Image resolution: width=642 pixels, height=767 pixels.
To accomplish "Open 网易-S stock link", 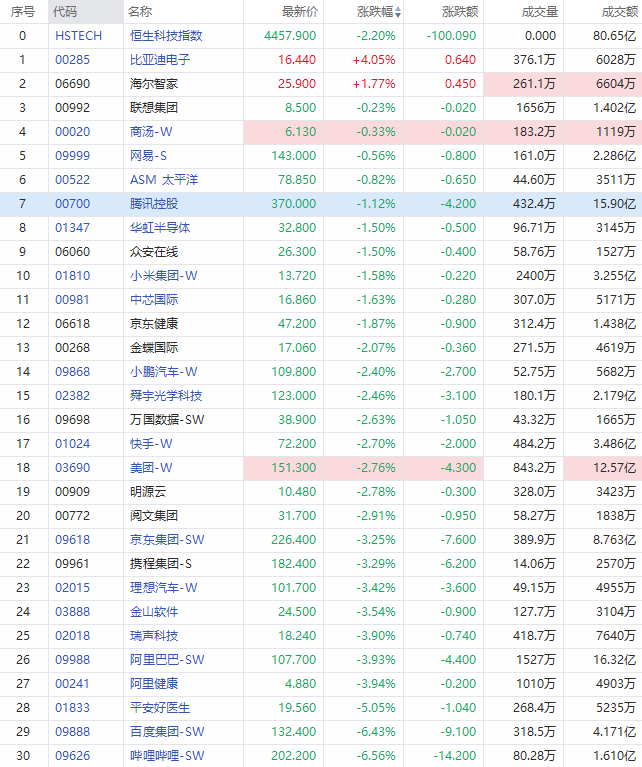I will pos(148,156).
